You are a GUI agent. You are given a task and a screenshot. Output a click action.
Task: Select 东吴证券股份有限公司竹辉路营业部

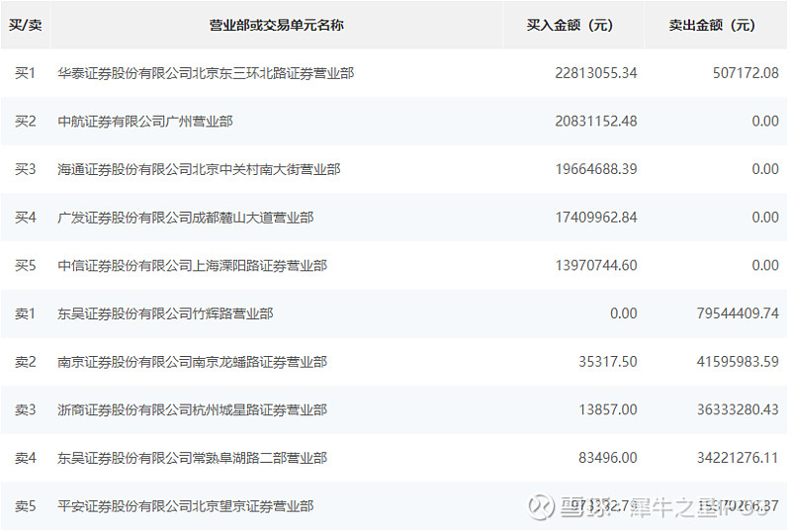pos(165,313)
